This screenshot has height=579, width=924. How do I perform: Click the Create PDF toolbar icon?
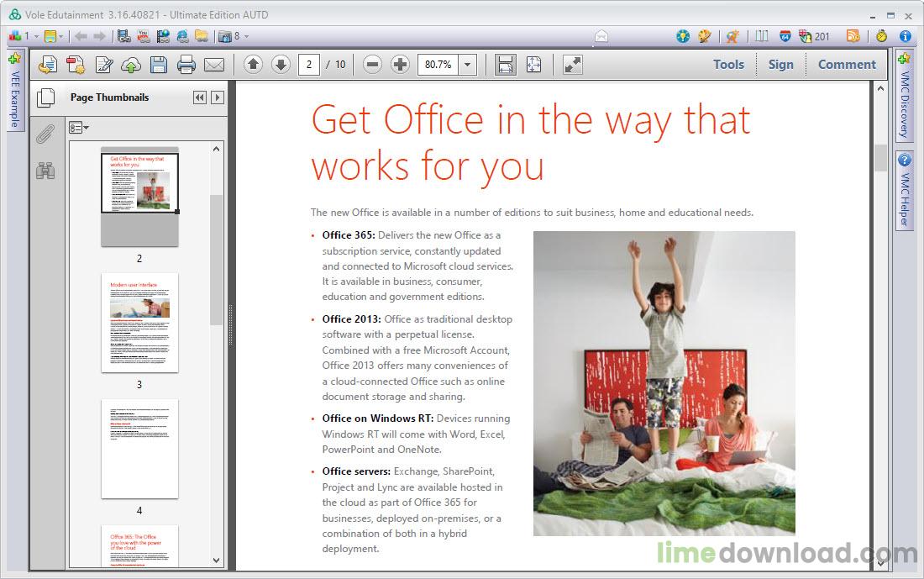pyautogui.click(x=48, y=64)
